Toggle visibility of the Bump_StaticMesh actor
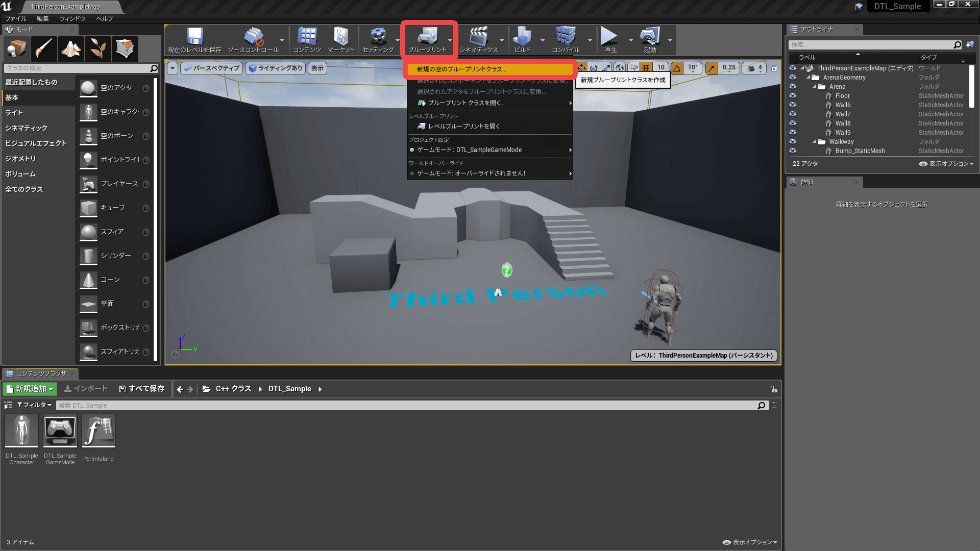Screen dimensions: 980x551 pos(793,151)
